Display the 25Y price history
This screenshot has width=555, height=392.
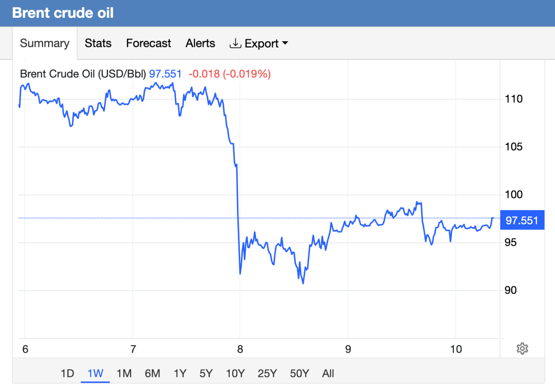pos(267,373)
